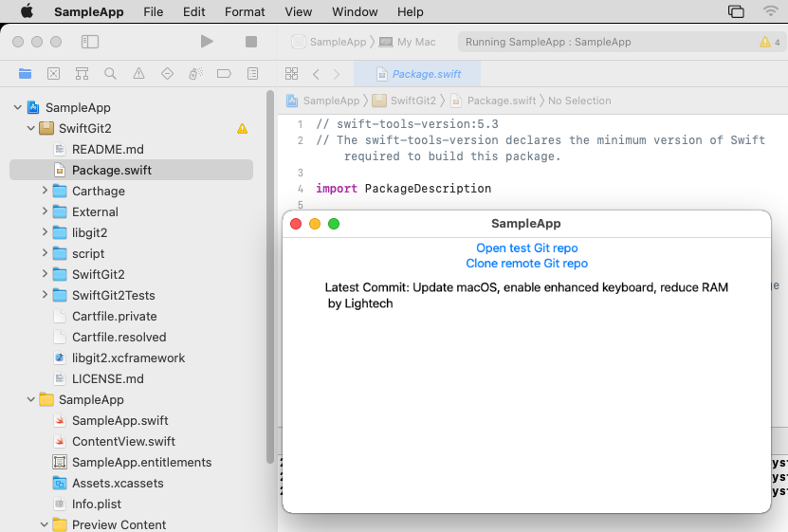The image size is (788, 532).
Task: Open the Source Control navigator
Action: 53,74
